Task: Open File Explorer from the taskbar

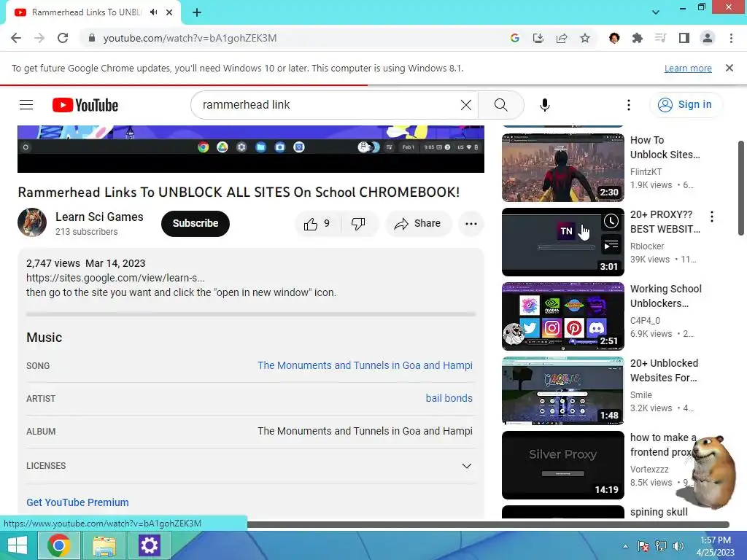Action: (104, 545)
